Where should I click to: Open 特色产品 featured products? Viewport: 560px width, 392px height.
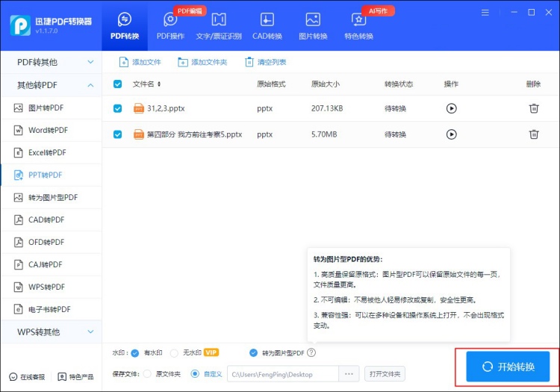pyautogui.click(x=75, y=376)
